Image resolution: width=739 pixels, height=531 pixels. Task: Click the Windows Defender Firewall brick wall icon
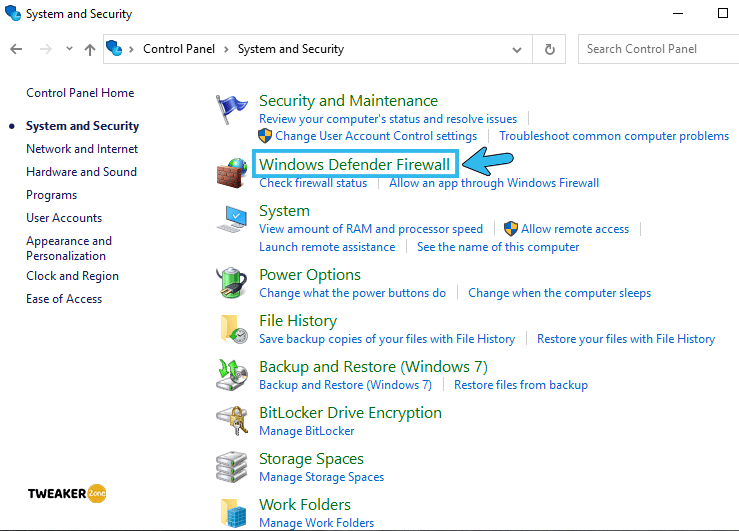point(231,173)
